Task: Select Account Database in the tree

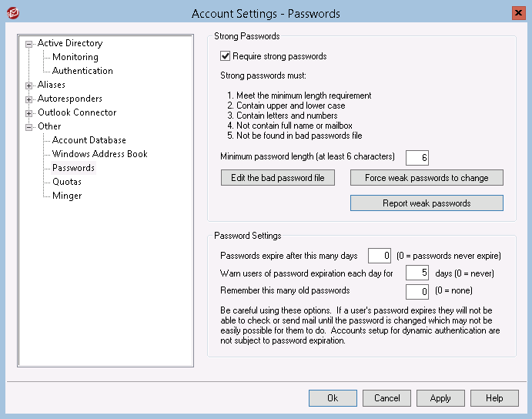Action: [x=89, y=140]
